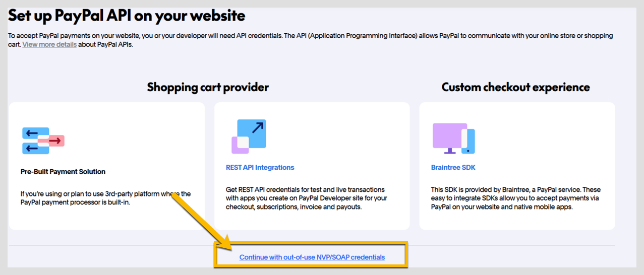
Task: Open the View more details link
Action: [49, 44]
